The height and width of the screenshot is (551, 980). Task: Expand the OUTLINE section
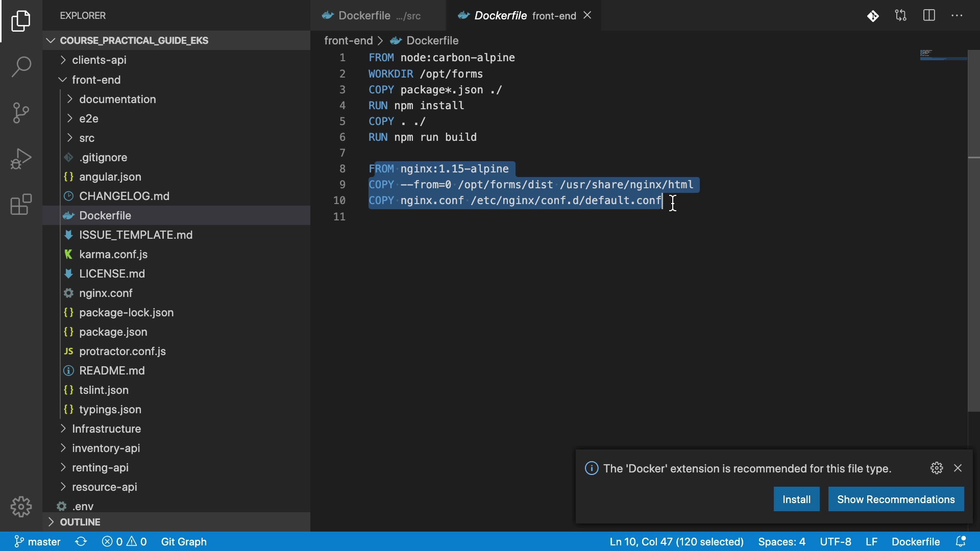click(x=80, y=522)
